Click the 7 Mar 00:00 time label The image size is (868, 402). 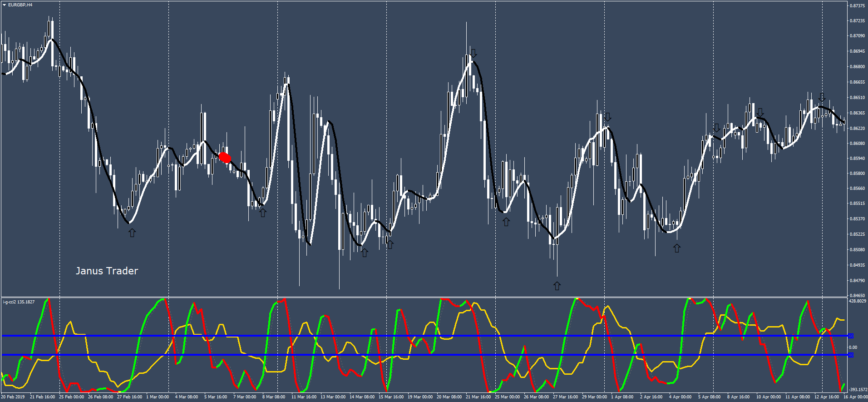click(245, 397)
